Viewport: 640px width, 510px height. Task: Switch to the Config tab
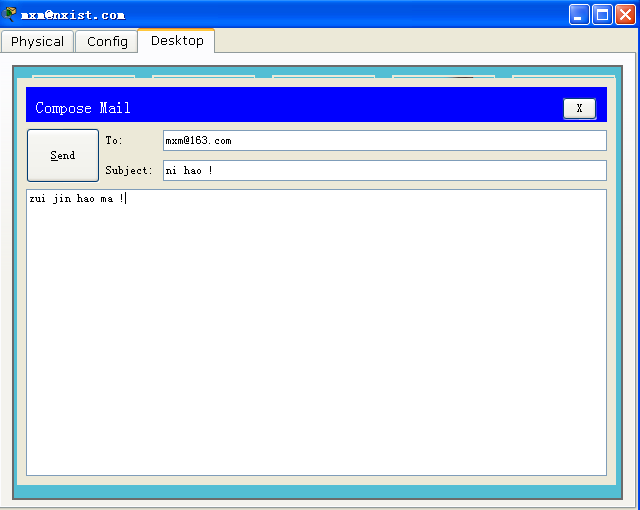[x=107, y=41]
